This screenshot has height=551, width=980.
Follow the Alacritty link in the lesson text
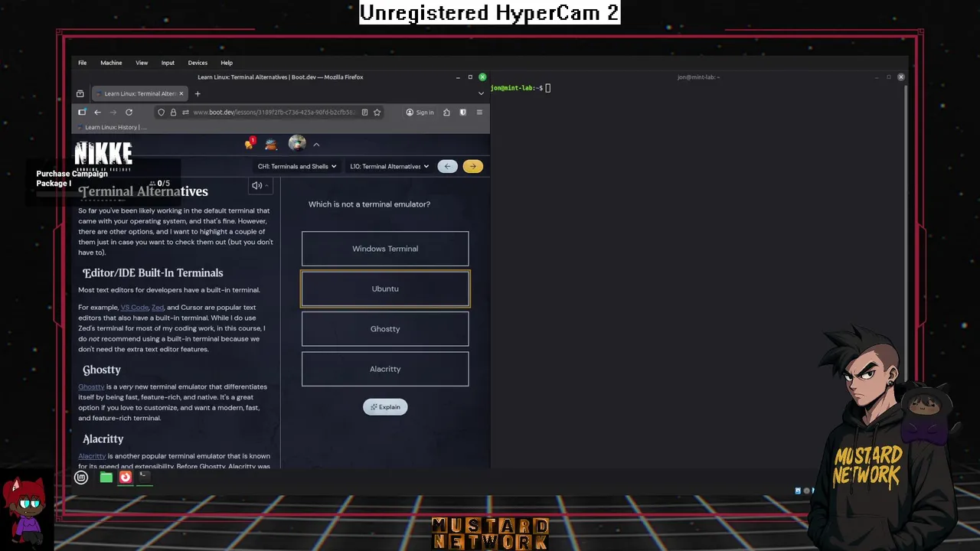point(92,456)
